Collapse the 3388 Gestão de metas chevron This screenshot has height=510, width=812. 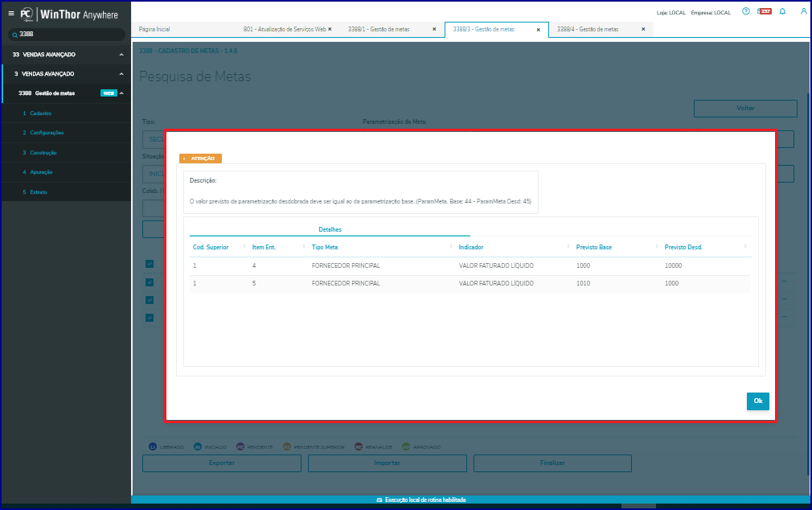(x=121, y=93)
